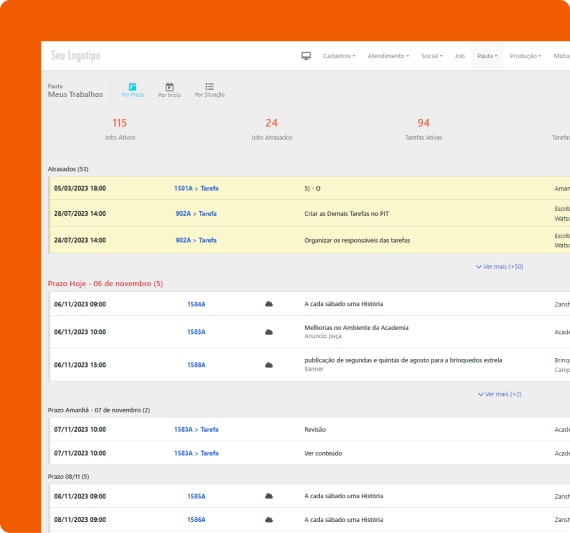Open the Pauta dropdown menu

[x=487, y=56]
